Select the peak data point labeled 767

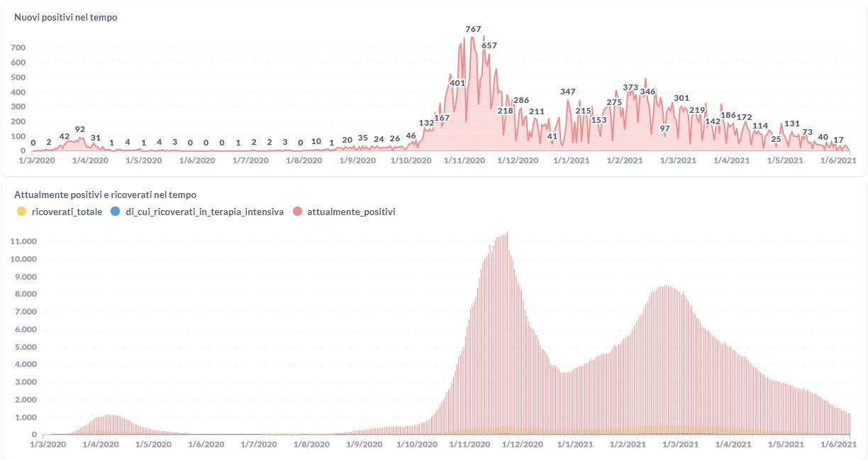pos(473,30)
